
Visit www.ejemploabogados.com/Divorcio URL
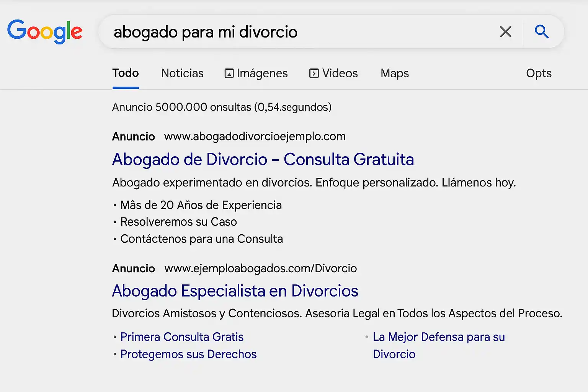pyautogui.click(x=261, y=268)
